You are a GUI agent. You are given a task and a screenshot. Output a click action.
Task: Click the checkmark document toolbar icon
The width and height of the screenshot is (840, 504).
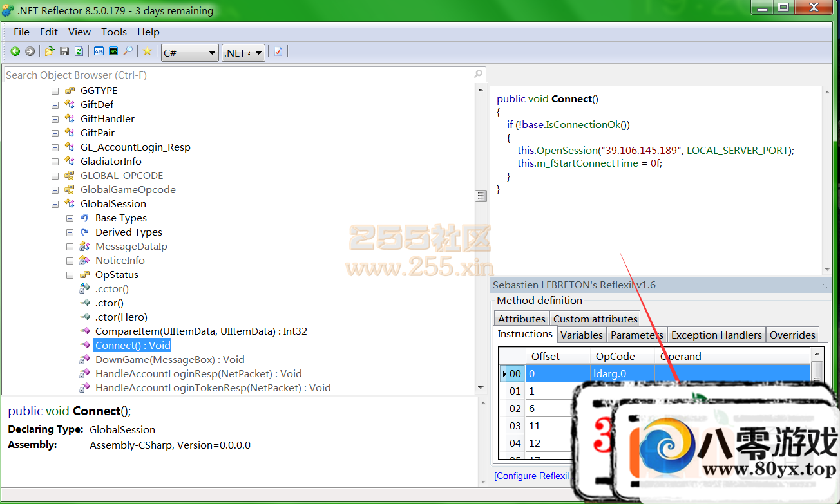click(278, 51)
